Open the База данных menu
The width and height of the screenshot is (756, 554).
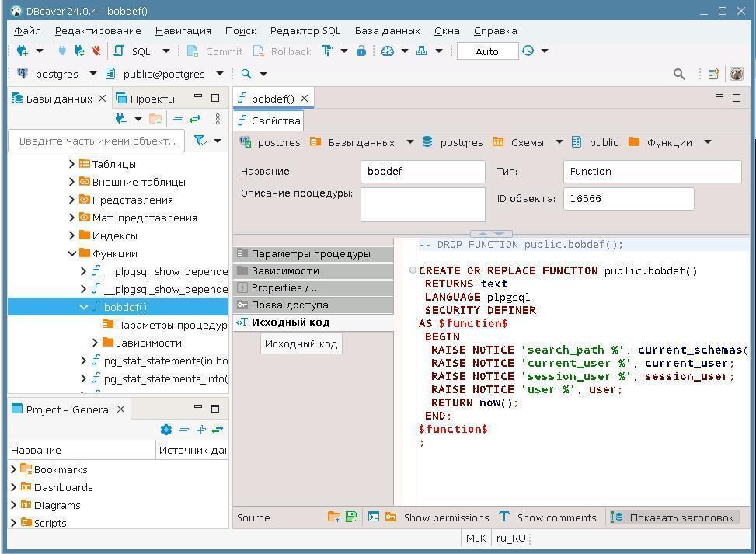(x=387, y=30)
